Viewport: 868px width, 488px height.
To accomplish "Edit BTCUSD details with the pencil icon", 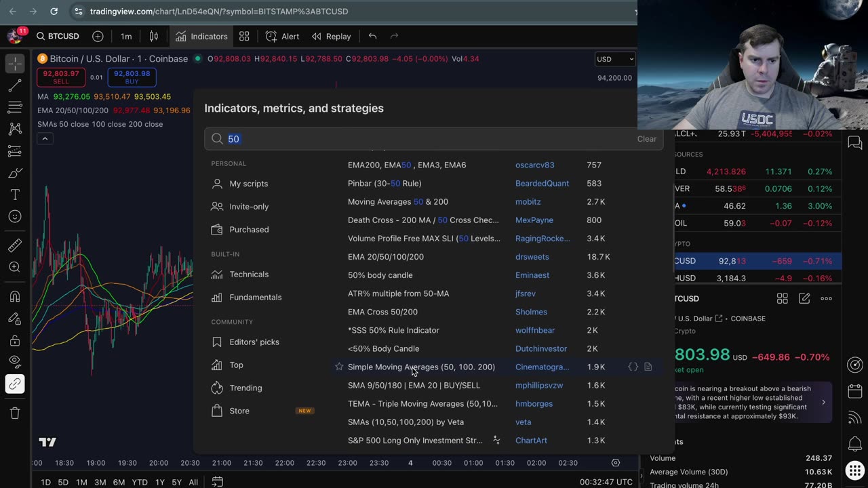I will pos(804,298).
